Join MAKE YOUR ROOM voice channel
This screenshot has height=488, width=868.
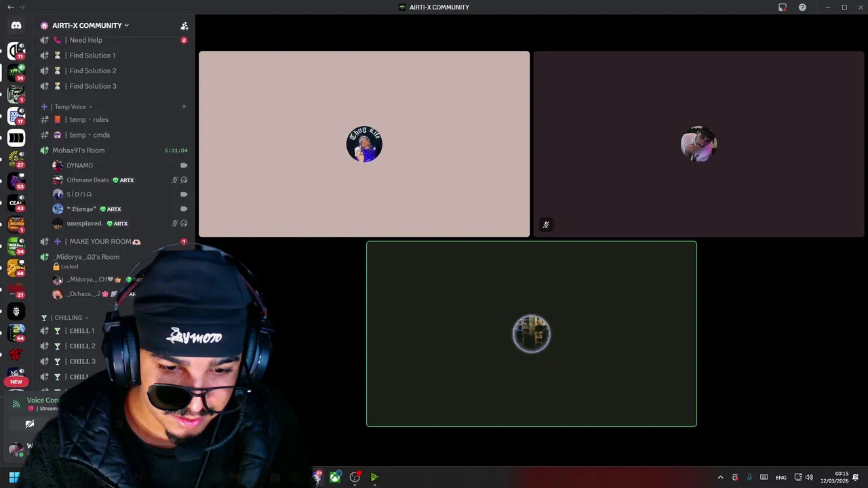point(113,242)
